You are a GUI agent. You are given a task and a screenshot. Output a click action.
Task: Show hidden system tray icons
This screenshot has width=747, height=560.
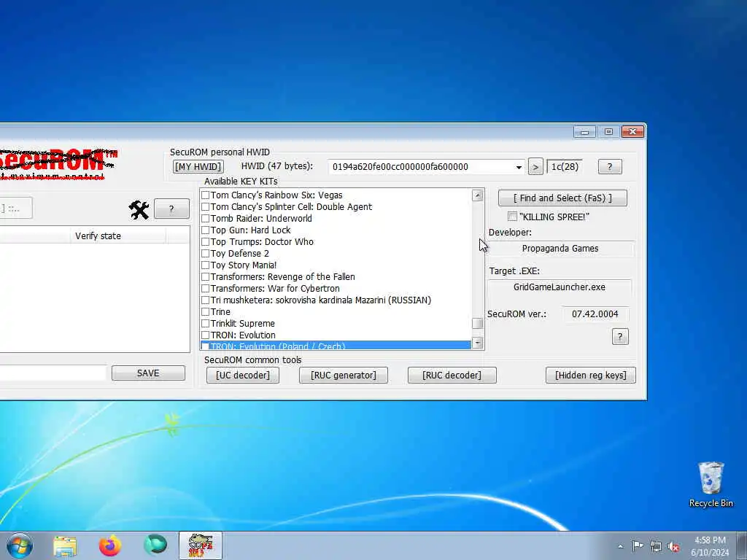pyautogui.click(x=620, y=546)
